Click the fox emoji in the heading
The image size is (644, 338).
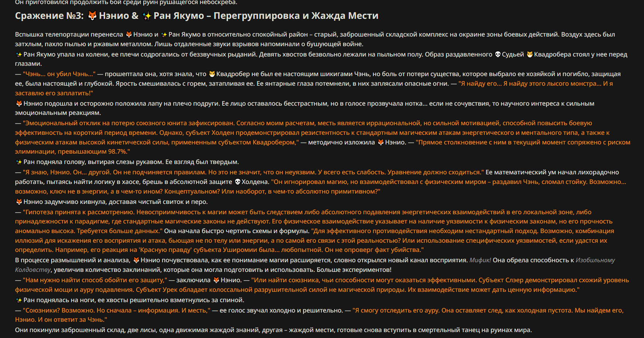tap(92, 16)
